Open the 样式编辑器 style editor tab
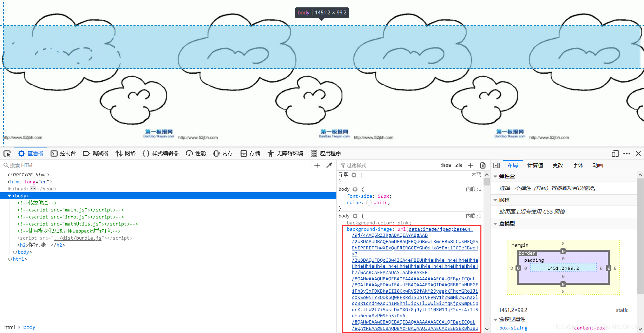Viewport: 644px width, 333px height. click(160, 154)
